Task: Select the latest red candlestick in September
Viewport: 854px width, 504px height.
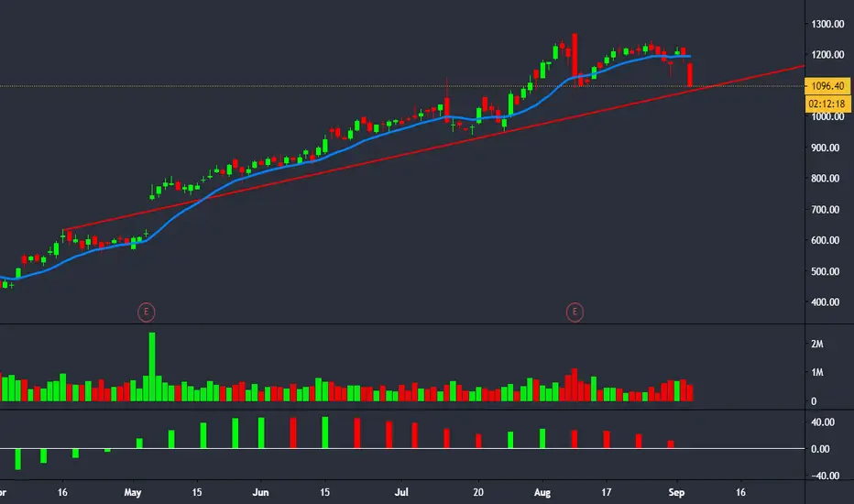Action: (x=690, y=74)
